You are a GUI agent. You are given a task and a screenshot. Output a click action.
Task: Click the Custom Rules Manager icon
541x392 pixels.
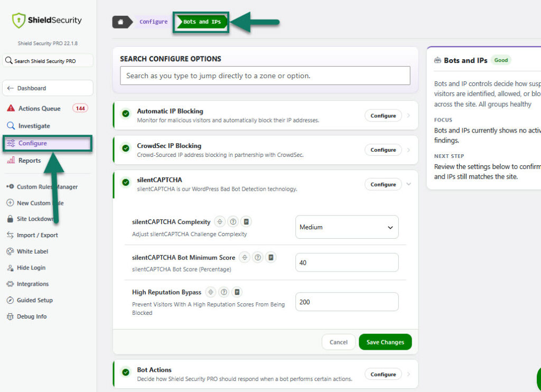tap(11, 186)
